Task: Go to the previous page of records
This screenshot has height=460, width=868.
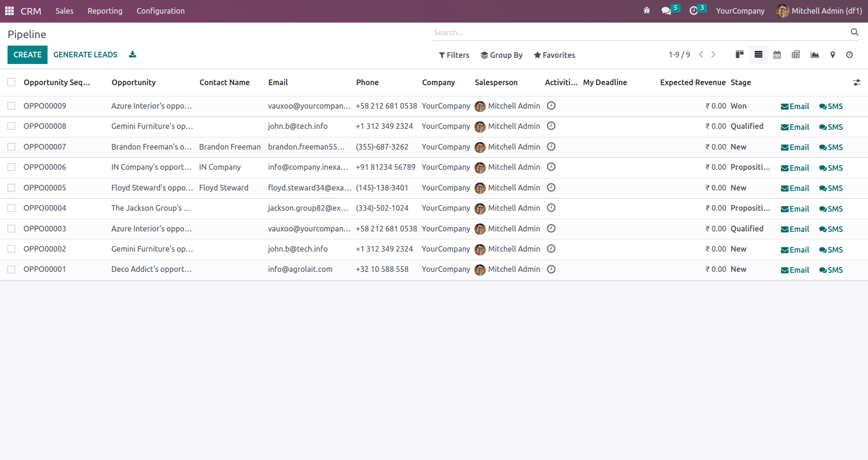Action: (701, 55)
